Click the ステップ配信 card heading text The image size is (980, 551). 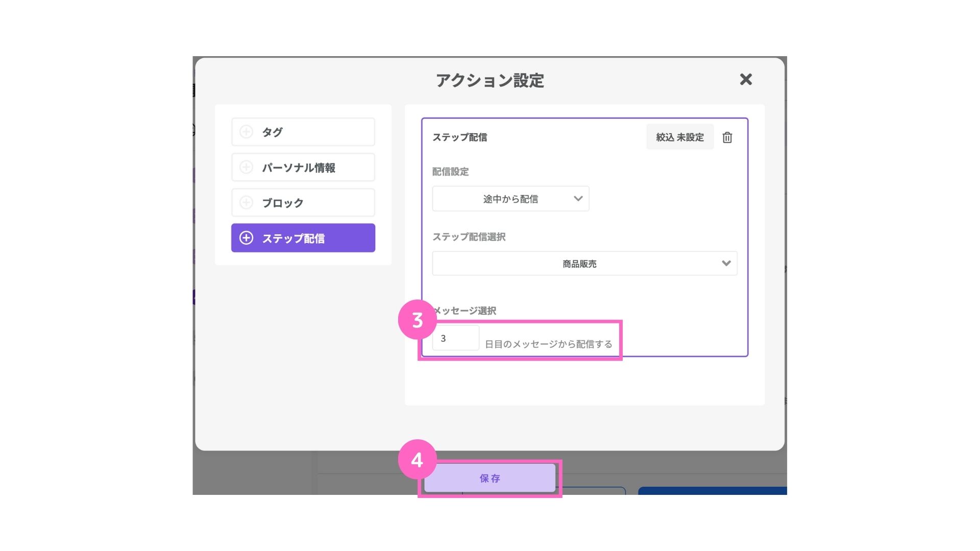pyautogui.click(x=459, y=137)
